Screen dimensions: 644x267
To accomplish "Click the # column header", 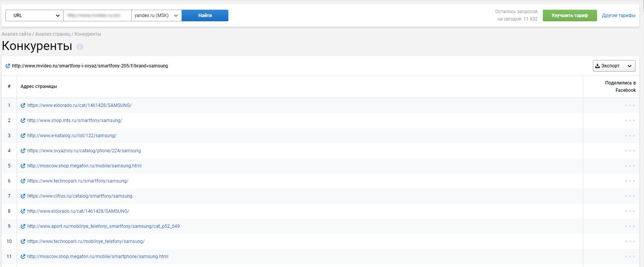I will click(9, 86).
